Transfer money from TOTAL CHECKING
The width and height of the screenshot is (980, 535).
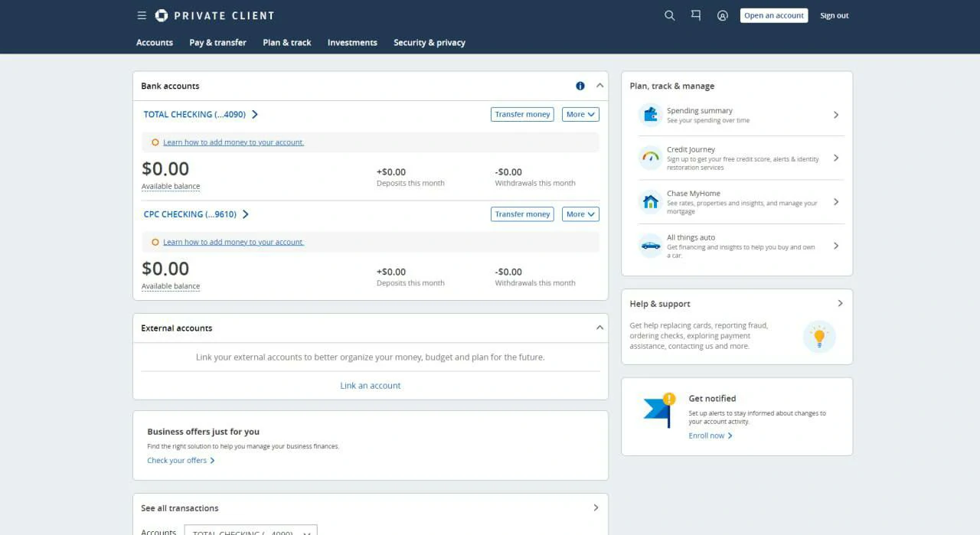tap(522, 114)
